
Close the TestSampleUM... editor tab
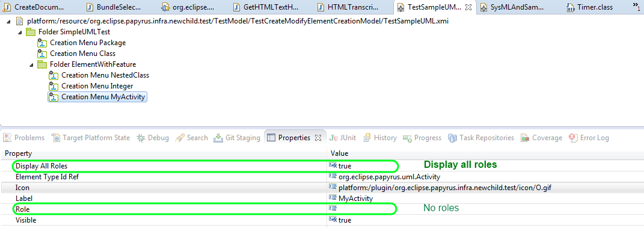(x=468, y=7)
